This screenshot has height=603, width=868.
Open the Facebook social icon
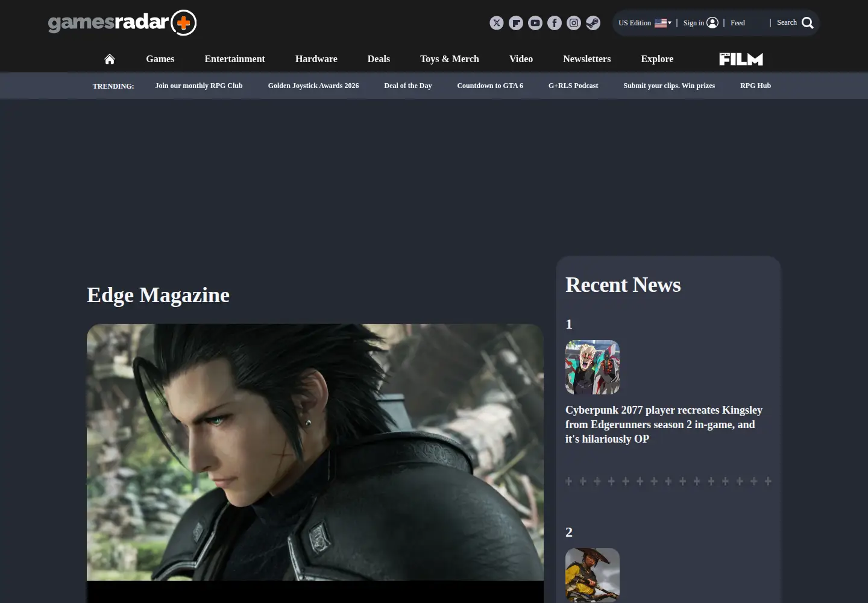[x=555, y=23]
